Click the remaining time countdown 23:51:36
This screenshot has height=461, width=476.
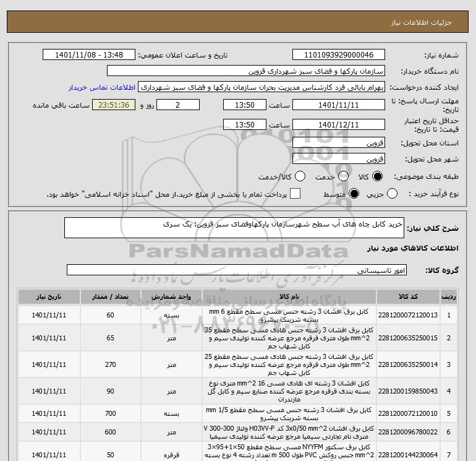(x=114, y=105)
